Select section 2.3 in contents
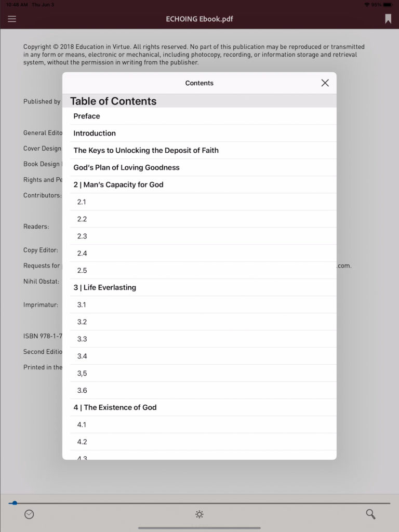This screenshot has width=399, height=532. [x=82, y=236]
